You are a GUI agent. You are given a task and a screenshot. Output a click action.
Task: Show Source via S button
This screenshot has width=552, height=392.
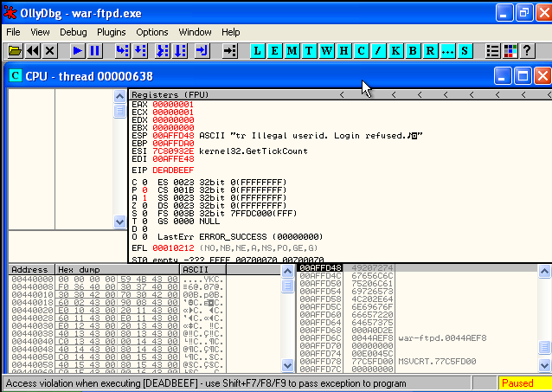click(465, 51)
